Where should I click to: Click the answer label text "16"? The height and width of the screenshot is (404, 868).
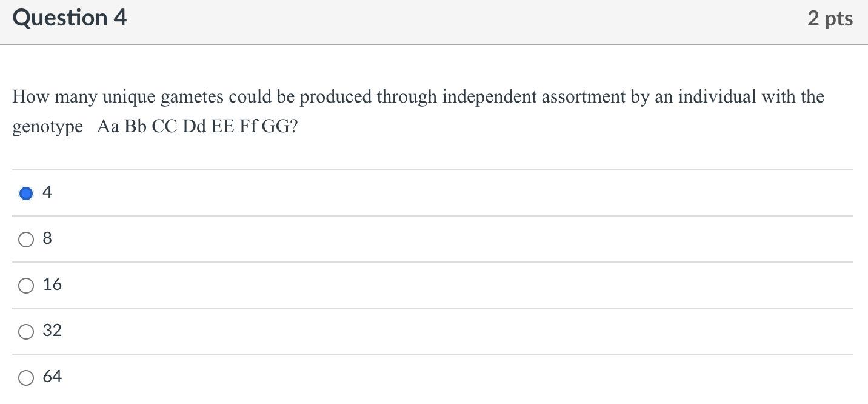[52, 284]
